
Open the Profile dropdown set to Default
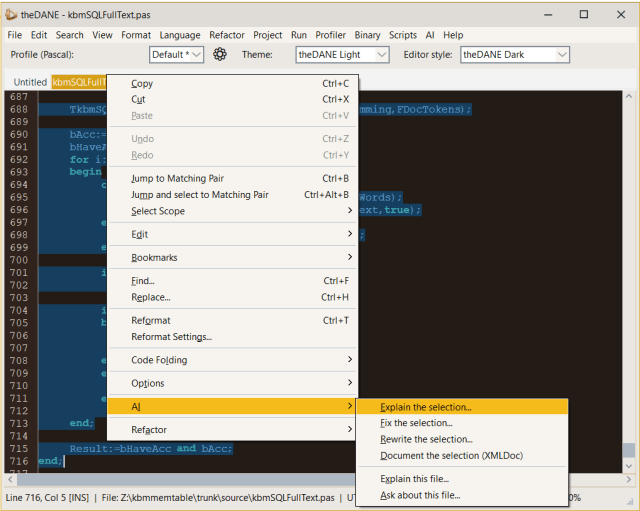[176, 55]
